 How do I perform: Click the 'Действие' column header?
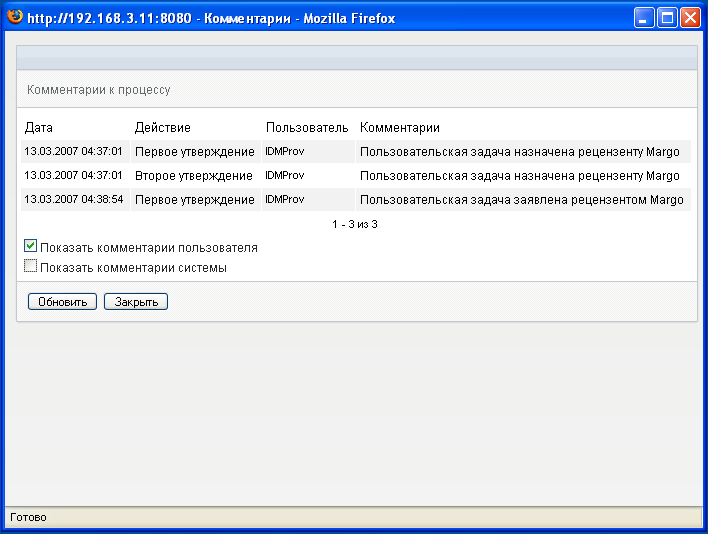pos(163,128)
